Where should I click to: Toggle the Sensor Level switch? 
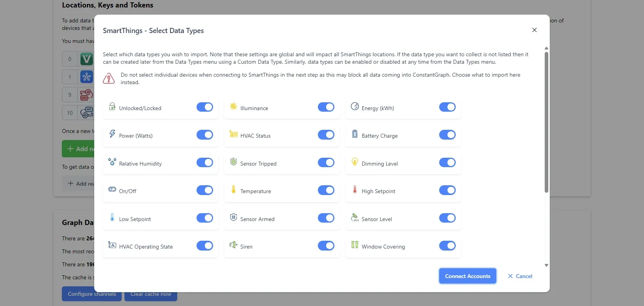[447, 218]
